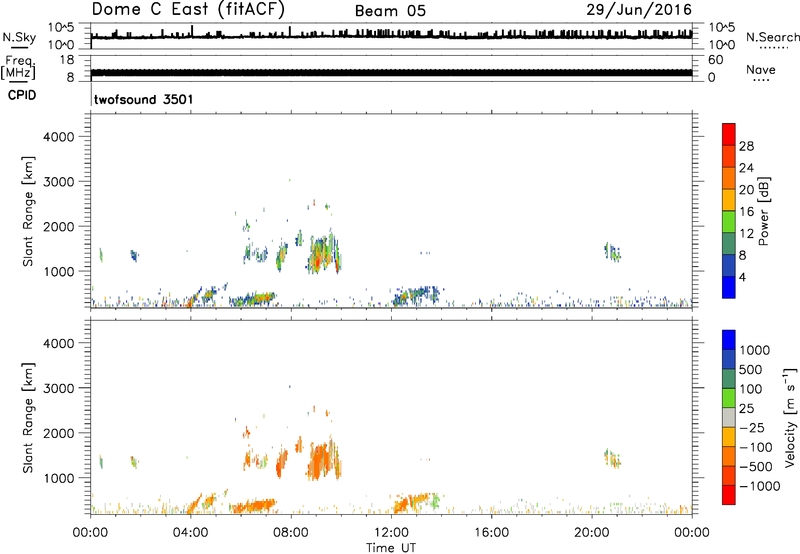The width and height of the screenshot is (800, 554).
Task: Click the echo patch near 20:45 in power panel
Action: 612,252
